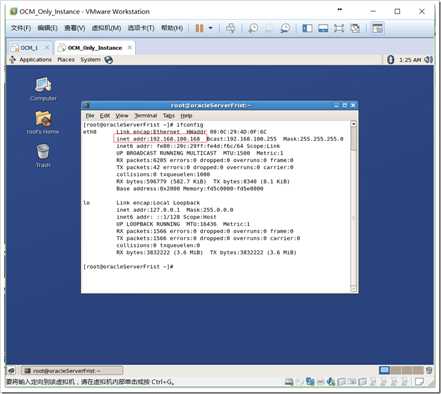
Task: Toggle the thumbnail bar view icon
Action: coord(323,28)
